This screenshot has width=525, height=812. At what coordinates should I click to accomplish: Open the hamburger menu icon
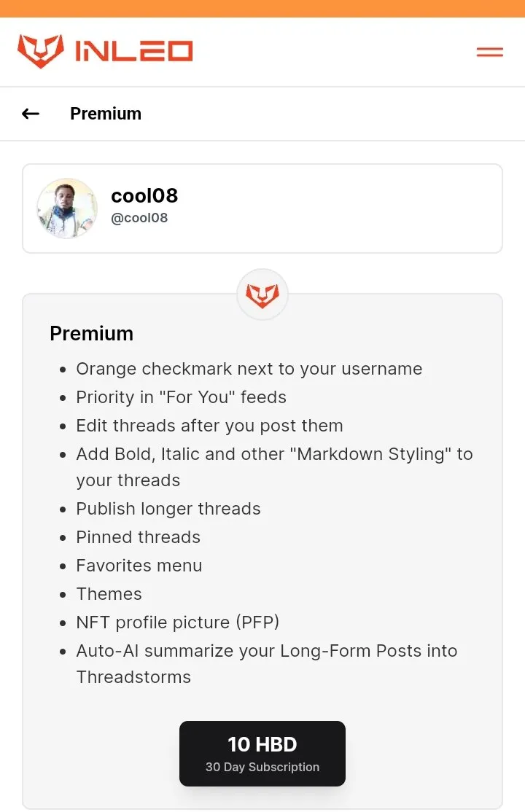point(490,52)
